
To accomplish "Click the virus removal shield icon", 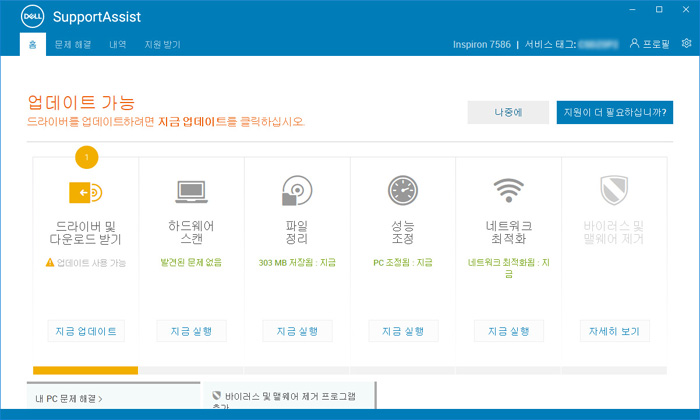I will 613,190.
